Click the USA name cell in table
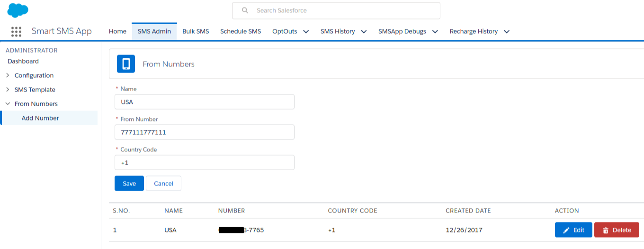The image size is (644, 249). tap(170, 230)
